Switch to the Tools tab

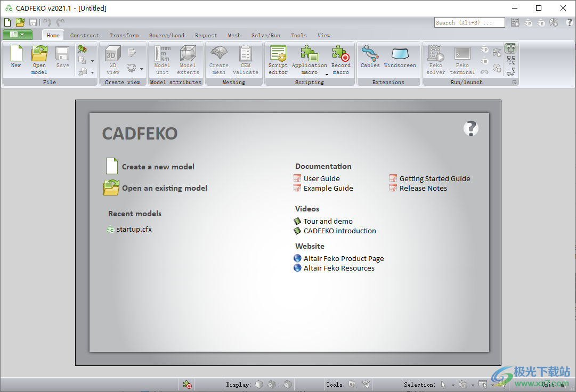click(299, 35)
